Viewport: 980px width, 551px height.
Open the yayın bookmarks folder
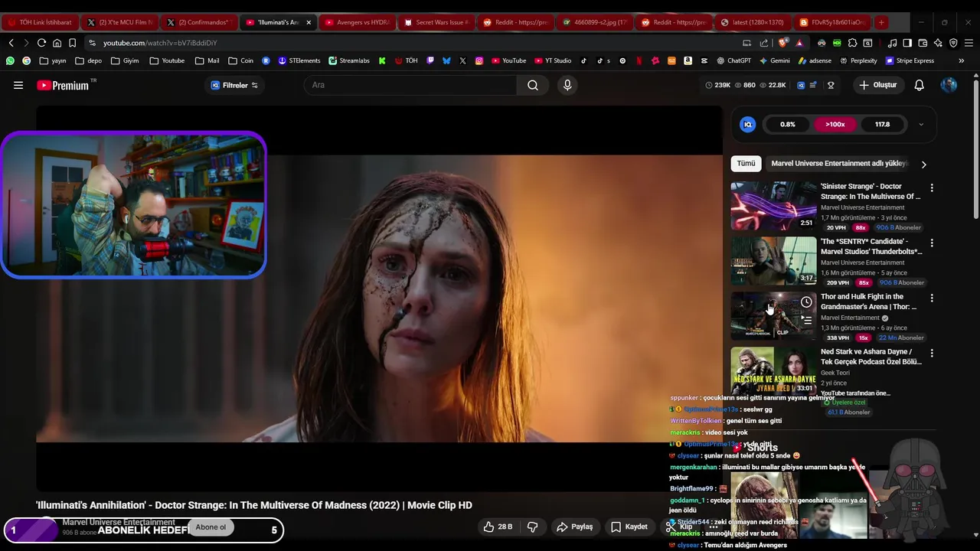tap(53, 60)
